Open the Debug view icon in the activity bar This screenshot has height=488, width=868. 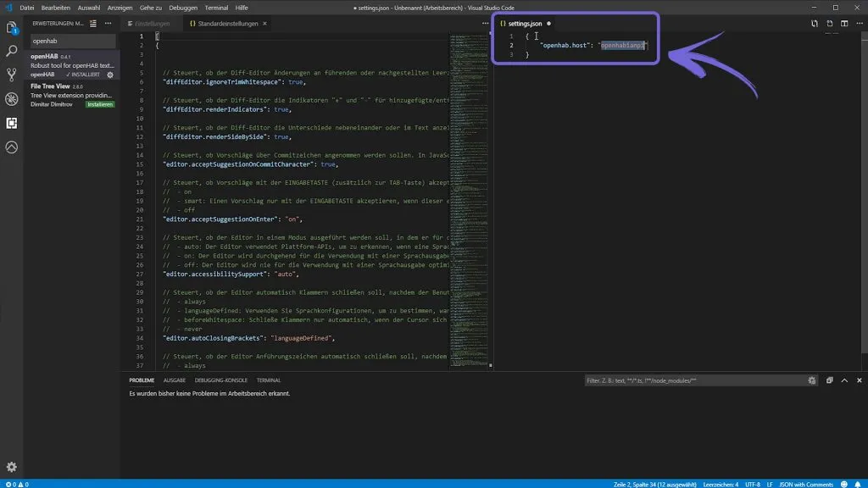coord(11,99)
